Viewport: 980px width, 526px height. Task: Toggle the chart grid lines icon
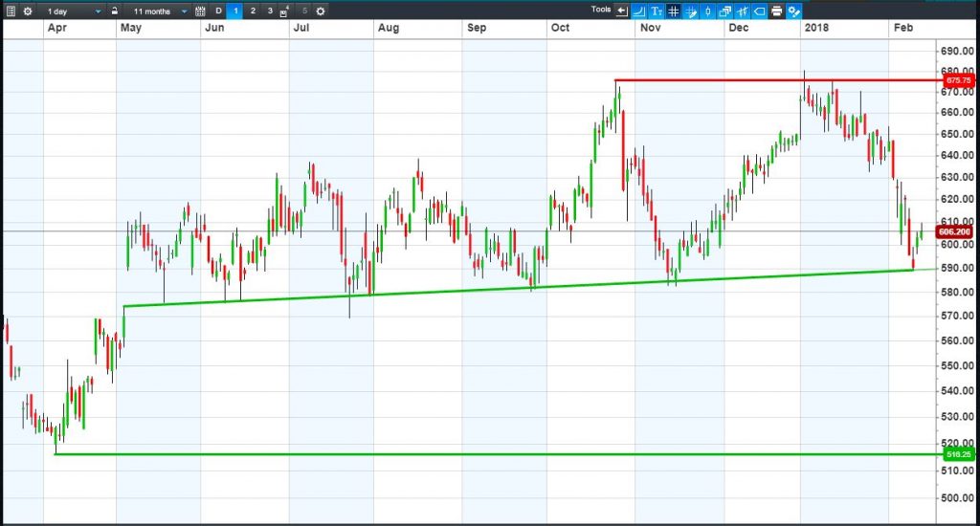click(x=673, y=11)
